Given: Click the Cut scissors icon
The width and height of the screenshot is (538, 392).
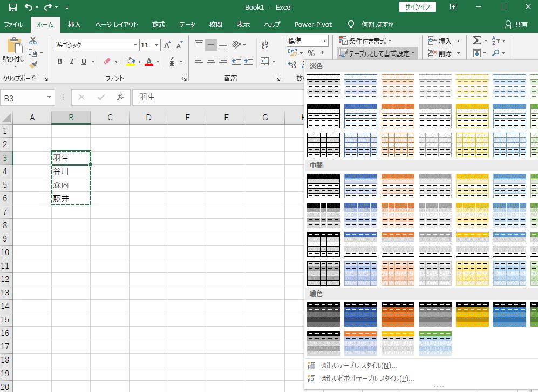Looking at the screenshot, I should point(33,40).
